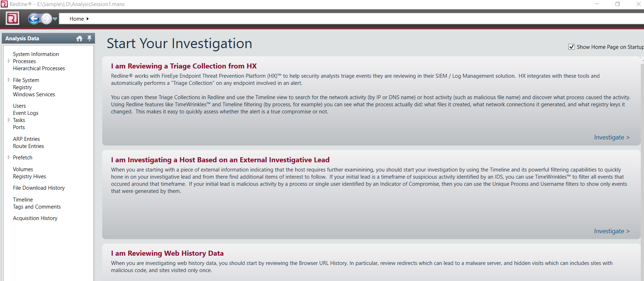This screenshot has width=644, height=281.
Task: Select Tasks in the sidebar
Action: click(19, 120)
